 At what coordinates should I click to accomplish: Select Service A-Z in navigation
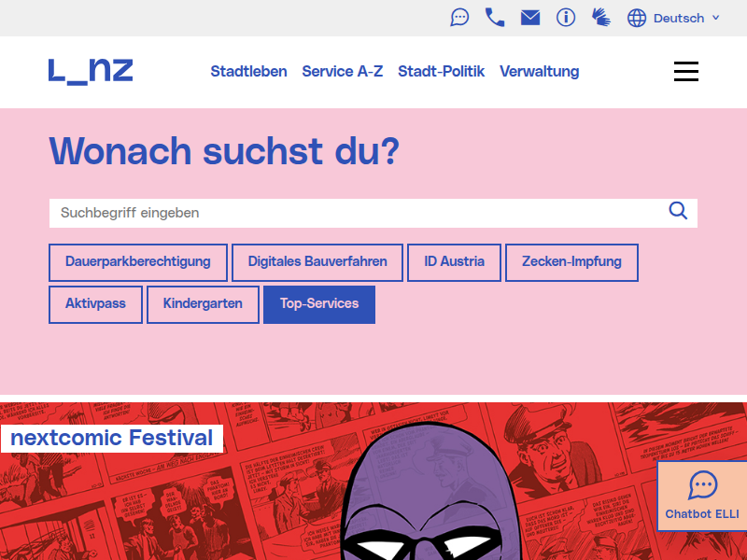click(342, 72)
